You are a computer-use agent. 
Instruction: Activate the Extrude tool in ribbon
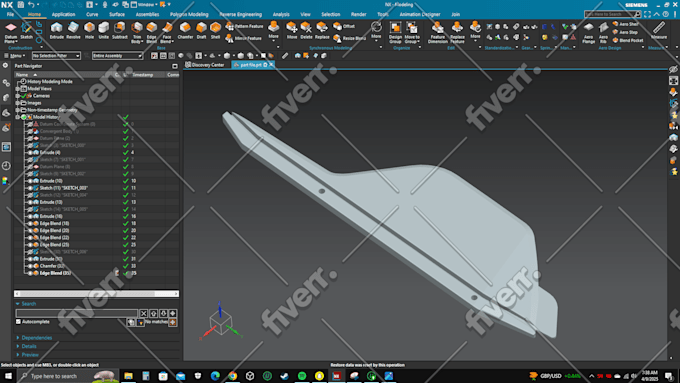point(56,31)
